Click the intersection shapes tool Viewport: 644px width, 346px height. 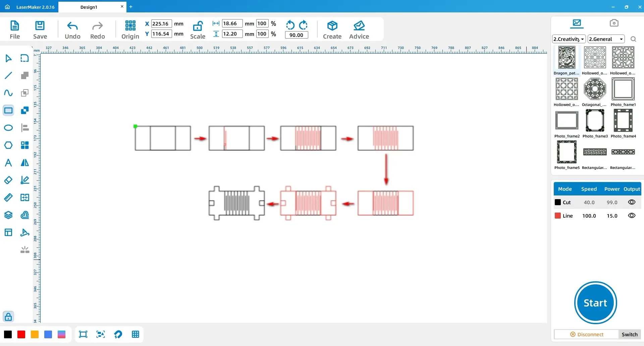pyautogui.click(x=25, y=110)
